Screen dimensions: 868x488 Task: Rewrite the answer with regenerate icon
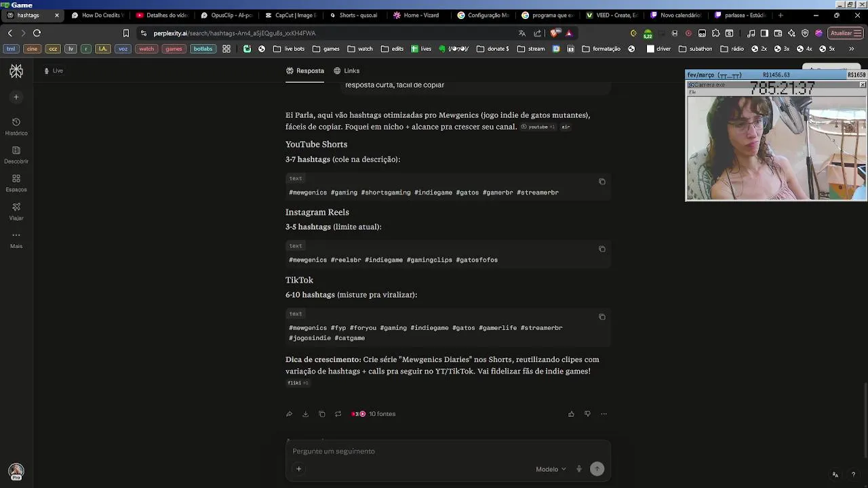click(x=338, y=414)
